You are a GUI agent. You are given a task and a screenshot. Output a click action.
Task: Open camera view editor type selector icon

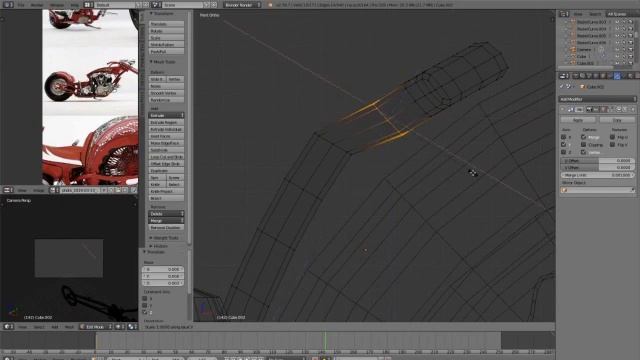8,327
